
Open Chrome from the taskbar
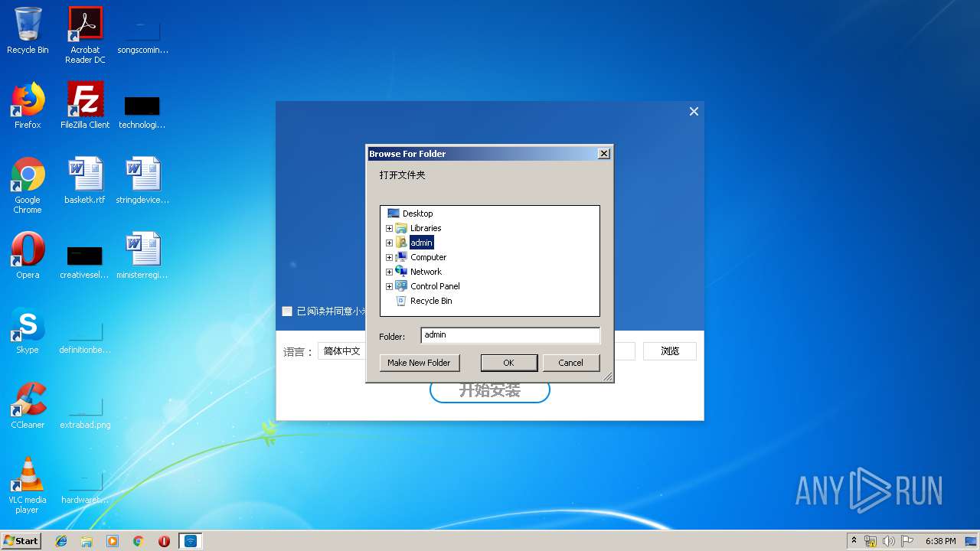click(139, 541)
